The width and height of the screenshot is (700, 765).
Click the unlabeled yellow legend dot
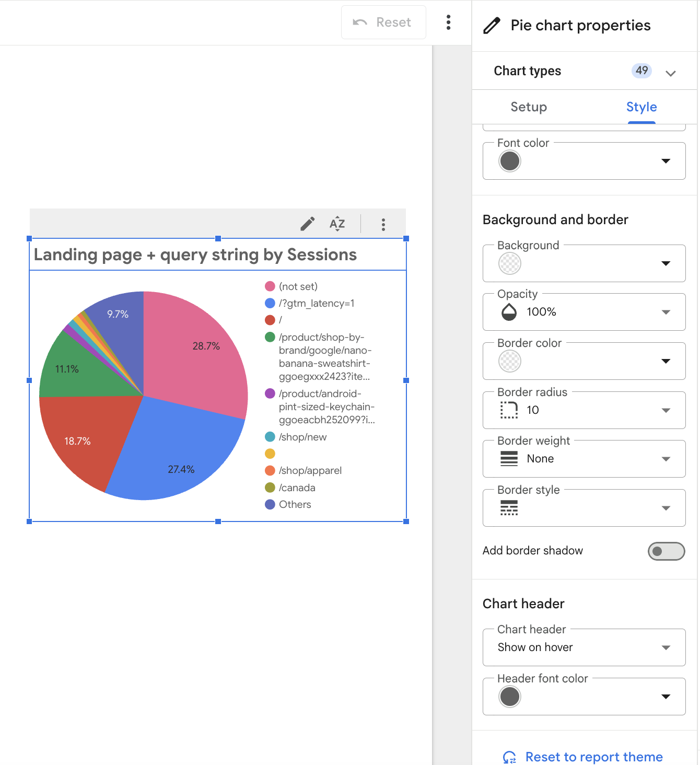tap(270, 454)
